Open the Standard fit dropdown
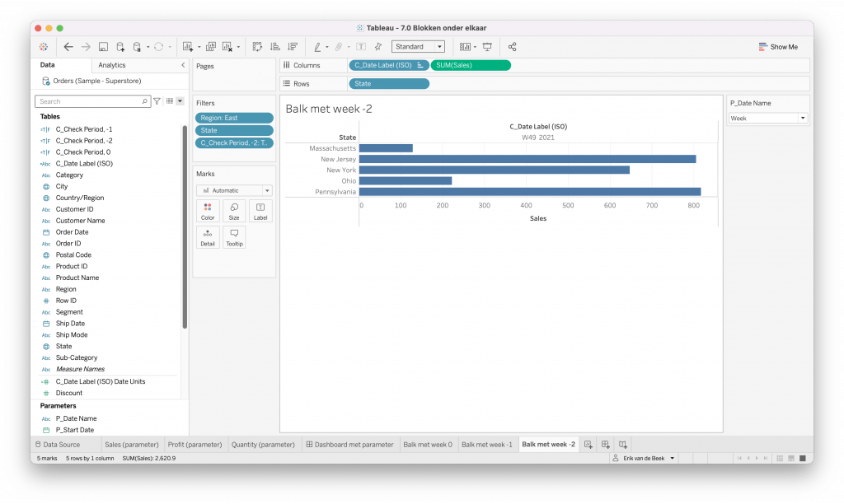 pos(418,47)
